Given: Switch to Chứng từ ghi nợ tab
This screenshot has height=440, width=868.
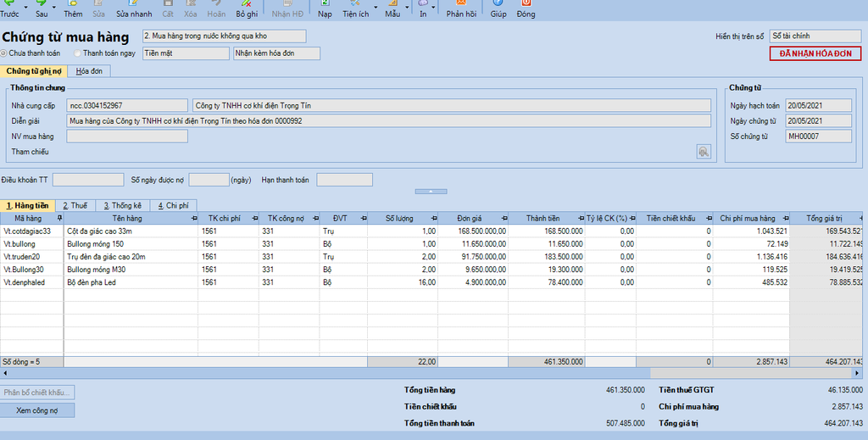Looking at the screenshot, I should tap(34, 71).
